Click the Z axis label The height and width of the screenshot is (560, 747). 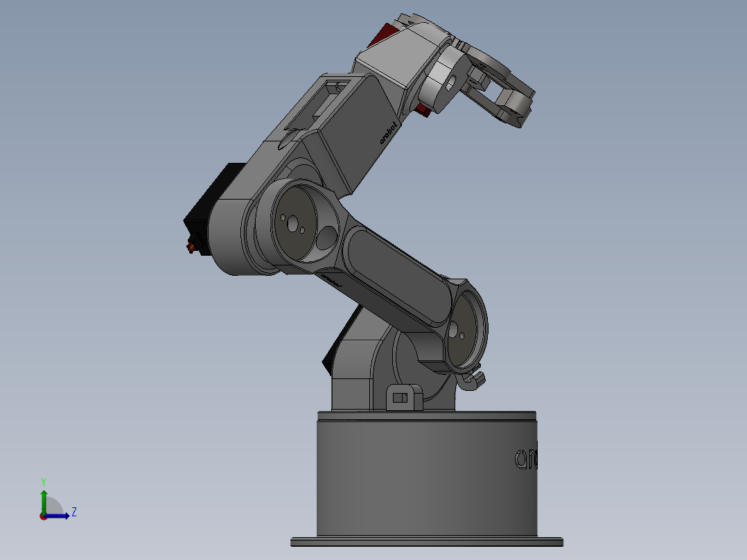tap(74, 512)
